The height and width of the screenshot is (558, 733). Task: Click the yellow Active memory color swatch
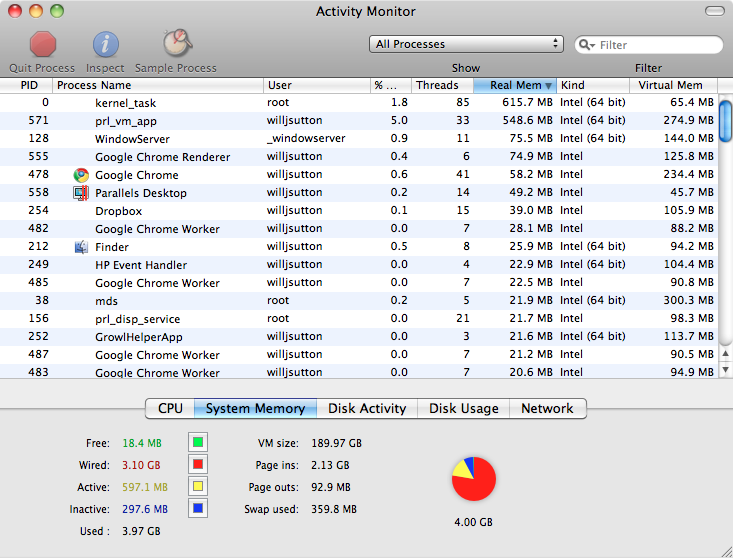pyautogui.click(x=198, y=486)
